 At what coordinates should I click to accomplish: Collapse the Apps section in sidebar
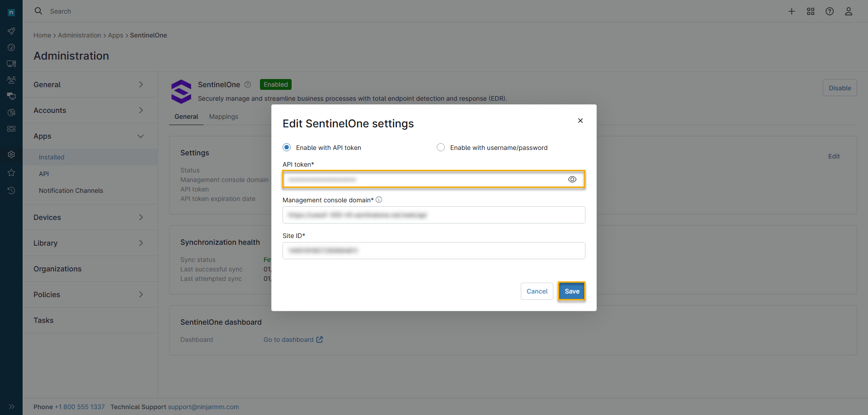[141, 136]
